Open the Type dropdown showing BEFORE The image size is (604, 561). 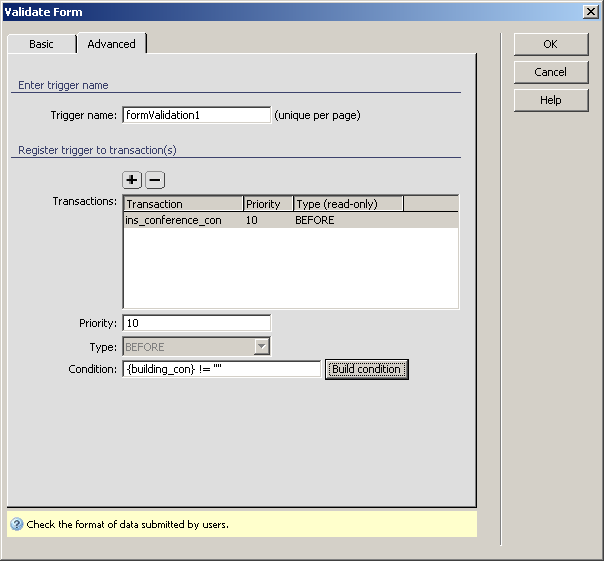pyautogui.click(x=261, y=346)
